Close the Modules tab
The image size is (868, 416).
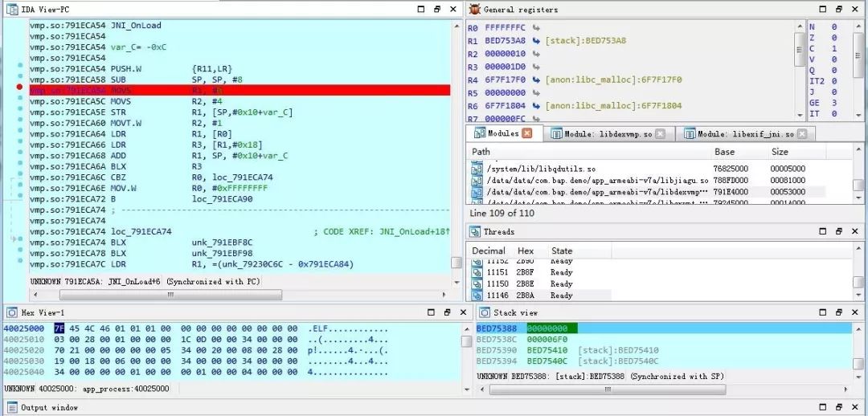coord(527,133)
